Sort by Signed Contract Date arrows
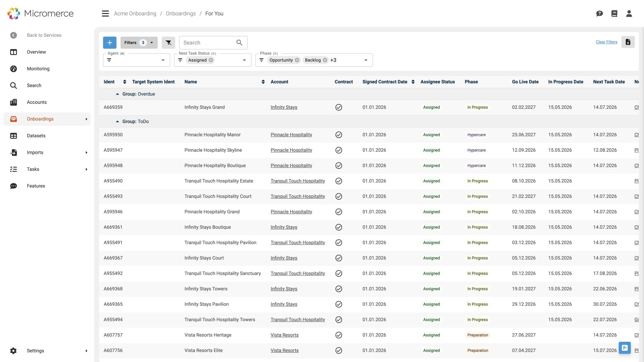The image size is (644, 362). [x=413, y=82]
